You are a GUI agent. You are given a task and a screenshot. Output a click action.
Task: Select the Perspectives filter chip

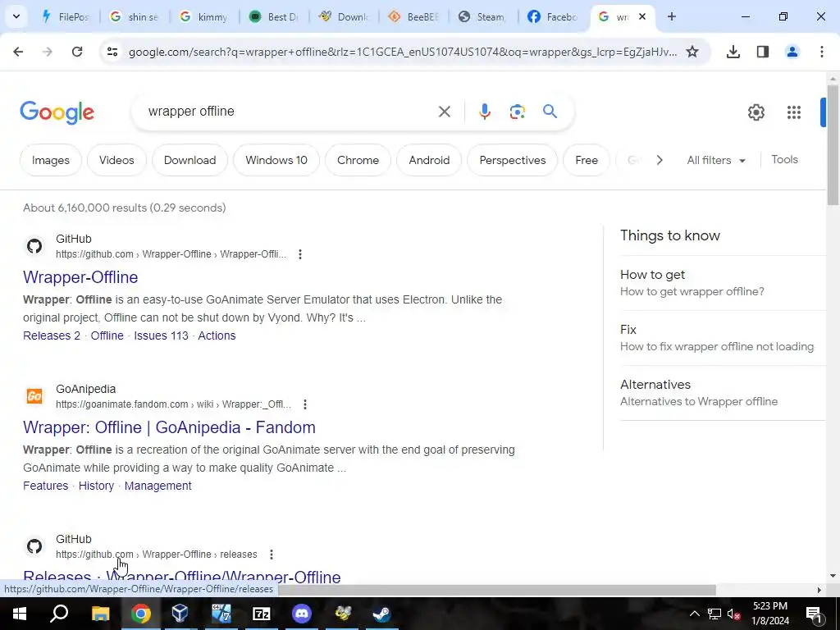tap(512, 160)
